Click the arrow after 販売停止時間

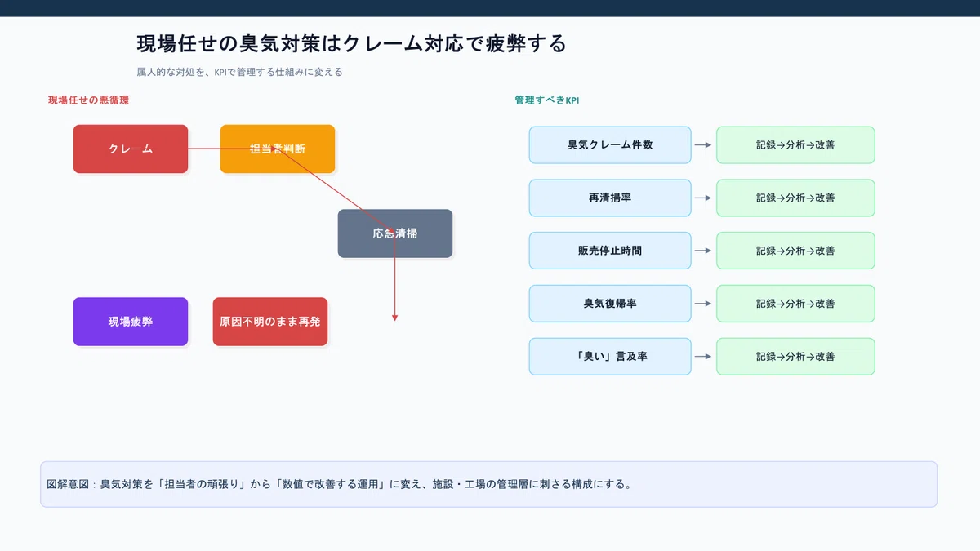tap(703, 251)
